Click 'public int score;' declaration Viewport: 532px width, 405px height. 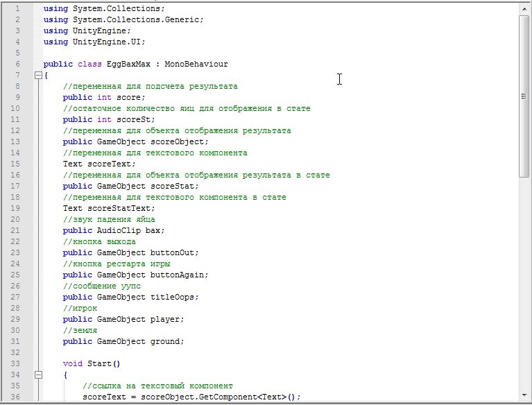pos(104,97)
